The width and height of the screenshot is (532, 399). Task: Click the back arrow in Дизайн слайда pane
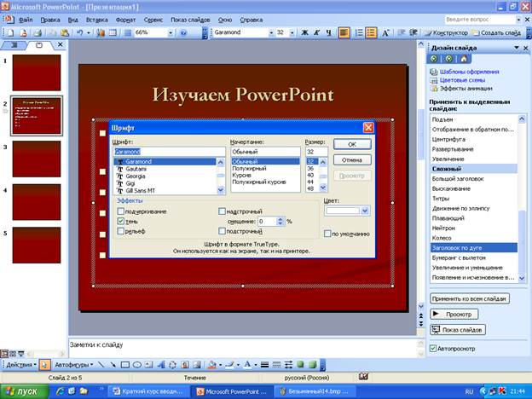[434, 59]
